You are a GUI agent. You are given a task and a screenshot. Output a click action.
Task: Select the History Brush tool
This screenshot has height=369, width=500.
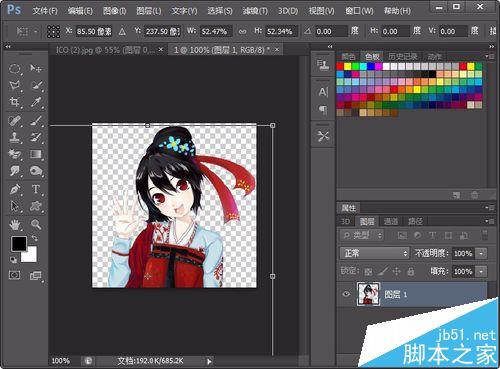click(36, 137)
